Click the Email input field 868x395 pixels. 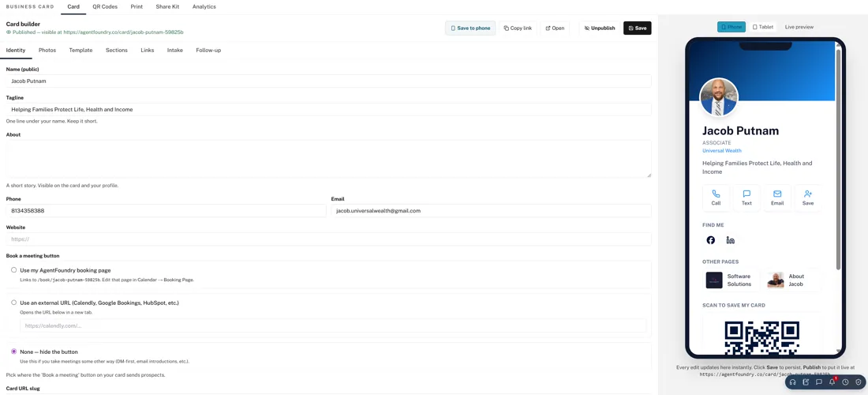(491, 210)
